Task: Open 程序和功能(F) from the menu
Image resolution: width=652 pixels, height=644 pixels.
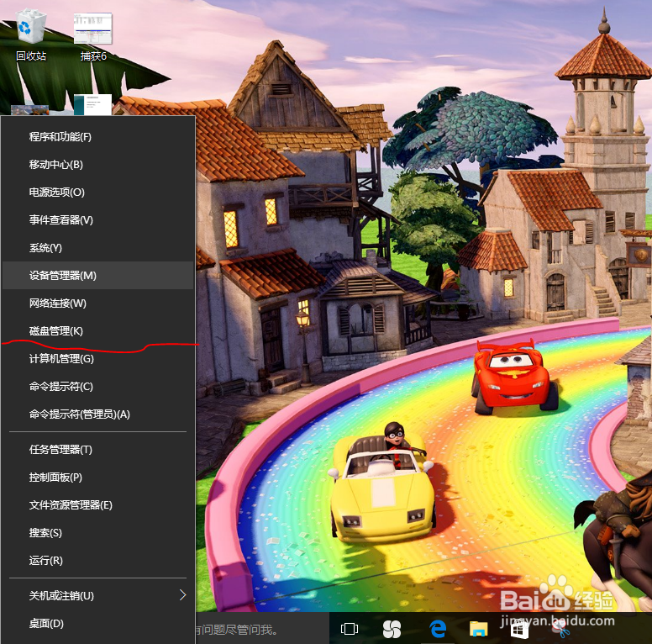Action: click(98, 136)
